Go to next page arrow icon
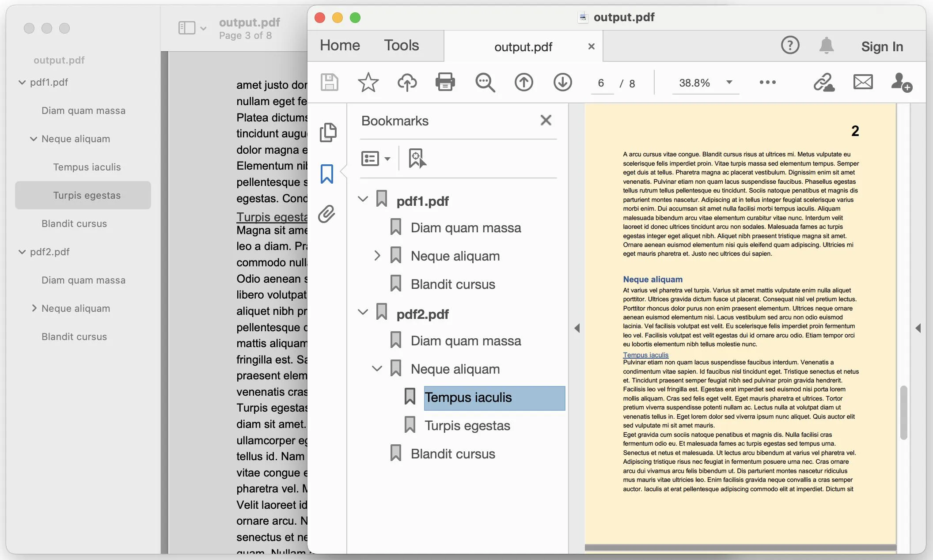Viewport: 933px width, 560px height. 562,82
